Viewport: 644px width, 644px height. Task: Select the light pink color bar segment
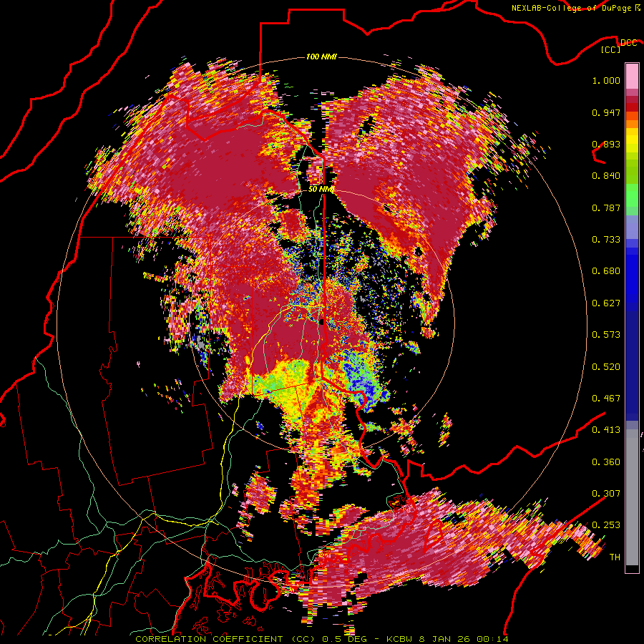(x=632, y=76)
